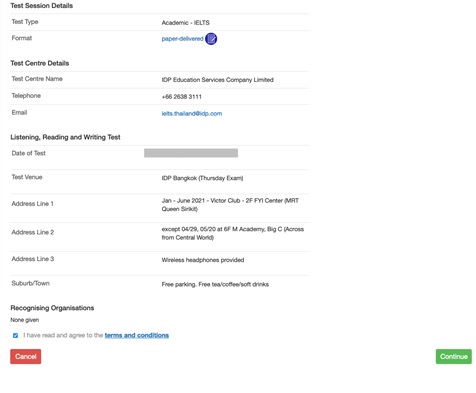Viewport: 476px width, 393px height.
Task: Open the terms and conditions link
Action: pos(137,335)
